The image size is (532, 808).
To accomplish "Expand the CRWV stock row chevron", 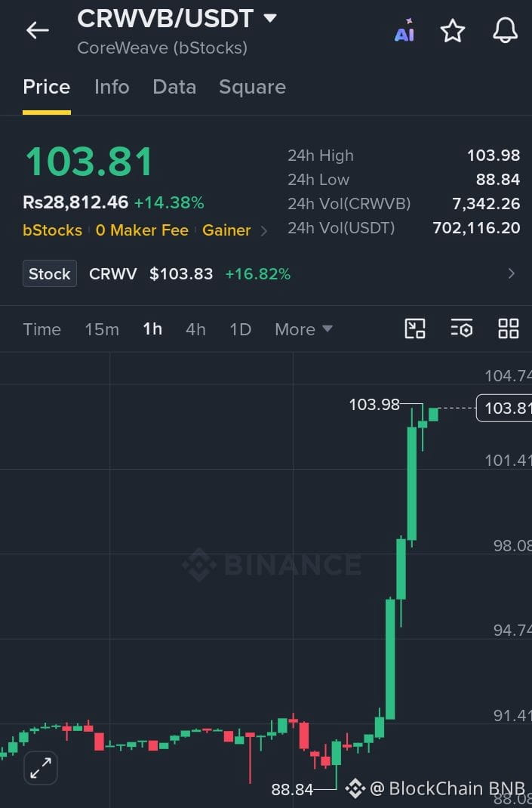I will tap(512, 273).
